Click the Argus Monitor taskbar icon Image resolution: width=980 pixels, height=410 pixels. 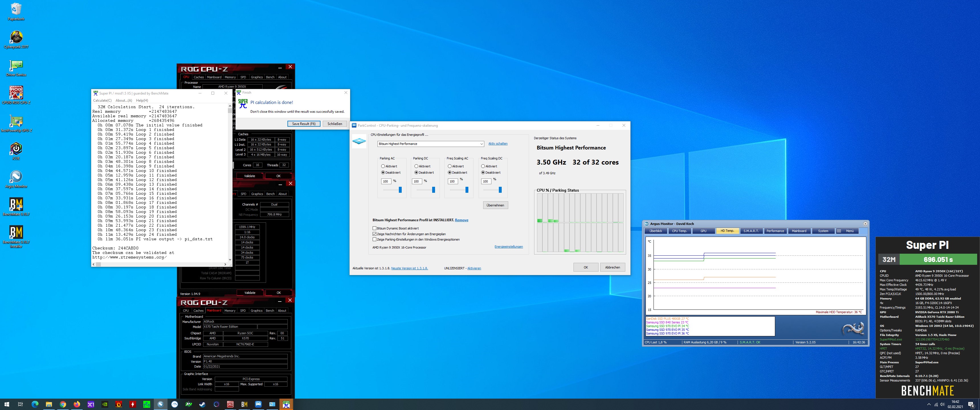point(161,404)
